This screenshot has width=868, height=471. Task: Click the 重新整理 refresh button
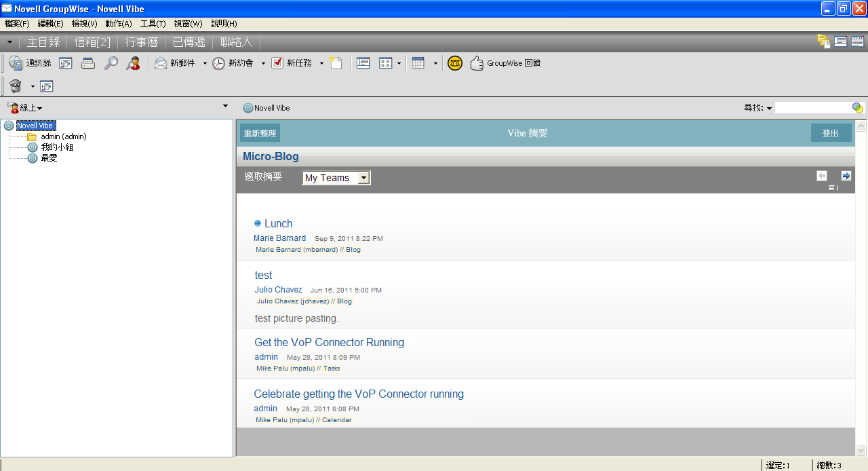pyautogui.click(x=260, y=133)
